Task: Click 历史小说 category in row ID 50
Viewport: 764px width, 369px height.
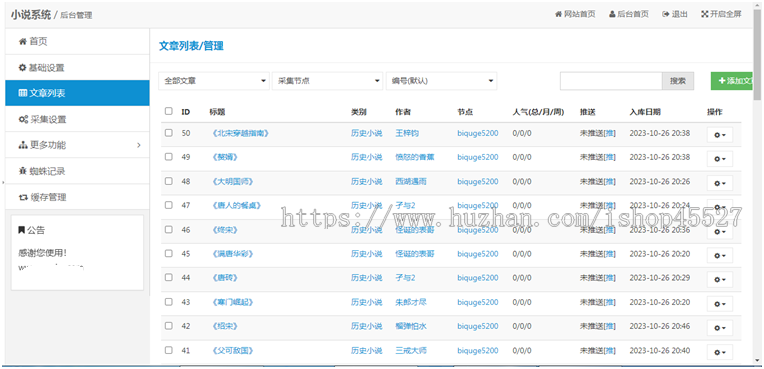Action: (x=366, y=133)
